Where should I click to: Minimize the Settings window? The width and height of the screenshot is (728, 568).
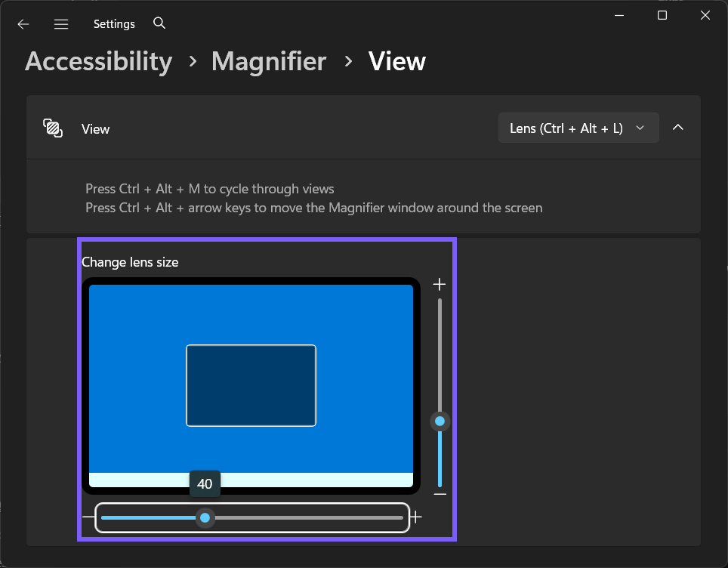[x=619, y=15]
